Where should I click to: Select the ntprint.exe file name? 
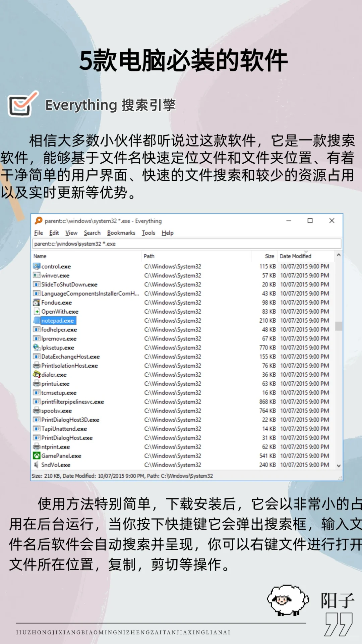[x=56, y=447]
